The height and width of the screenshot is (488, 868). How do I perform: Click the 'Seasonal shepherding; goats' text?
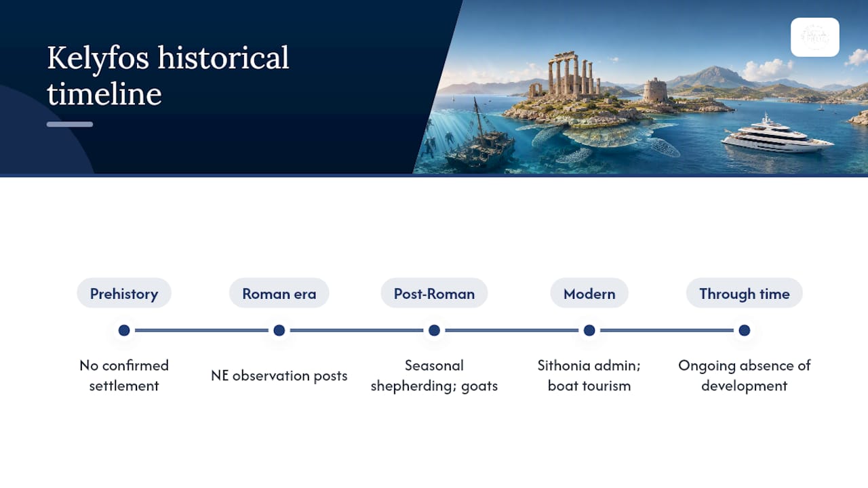tap(434, 375)
